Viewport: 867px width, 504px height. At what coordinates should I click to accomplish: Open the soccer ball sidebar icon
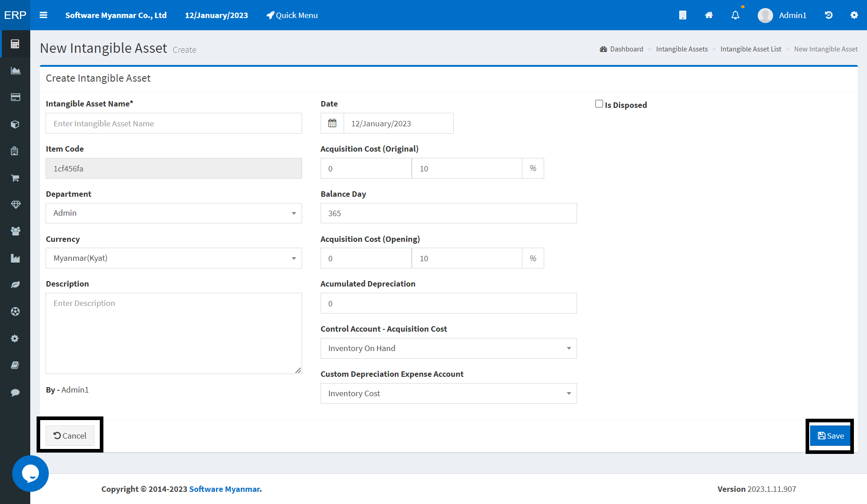(15, 311)
